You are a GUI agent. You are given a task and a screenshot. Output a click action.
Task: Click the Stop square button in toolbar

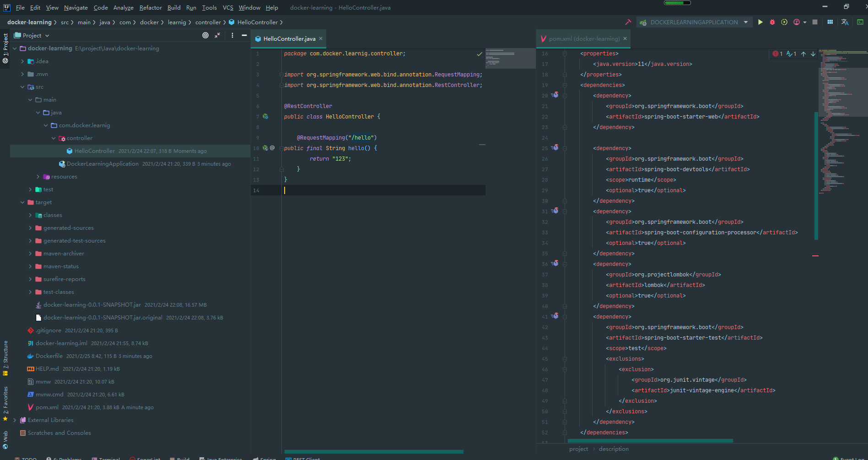[x=815, y=22]
